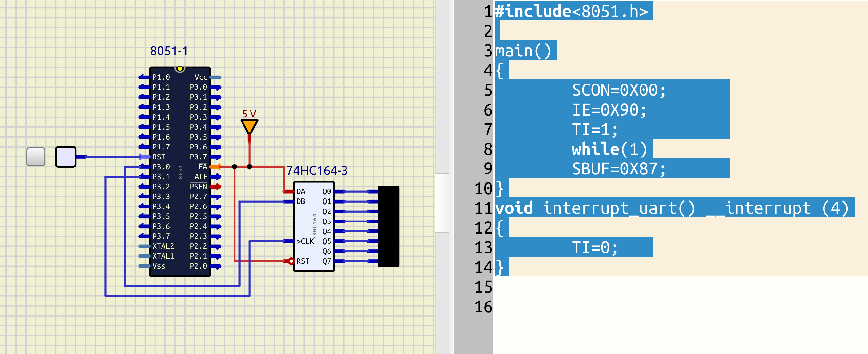Toggle the lavender square wired to RST
The width and height of the screenshot is (868, 354).
point(65,157)
